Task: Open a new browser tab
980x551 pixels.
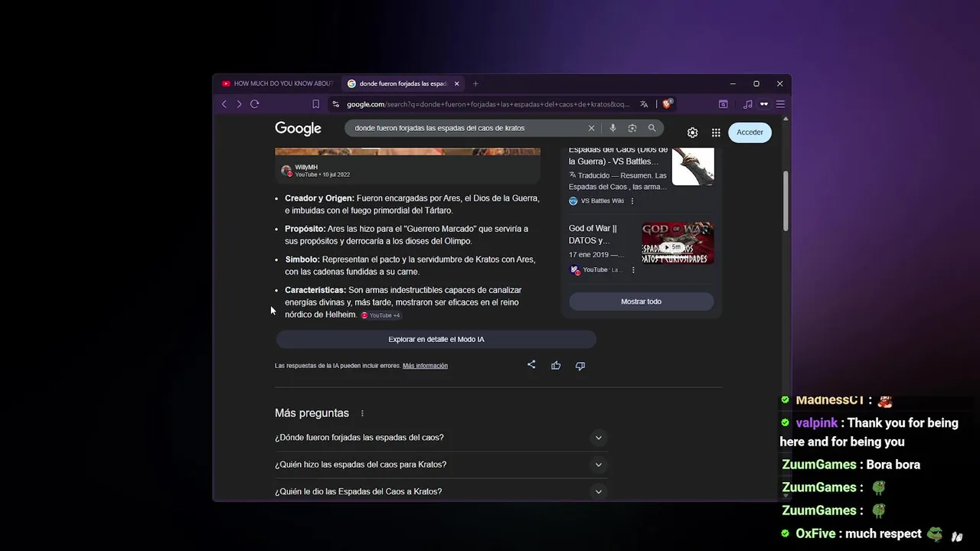Action: pos(475,83)
